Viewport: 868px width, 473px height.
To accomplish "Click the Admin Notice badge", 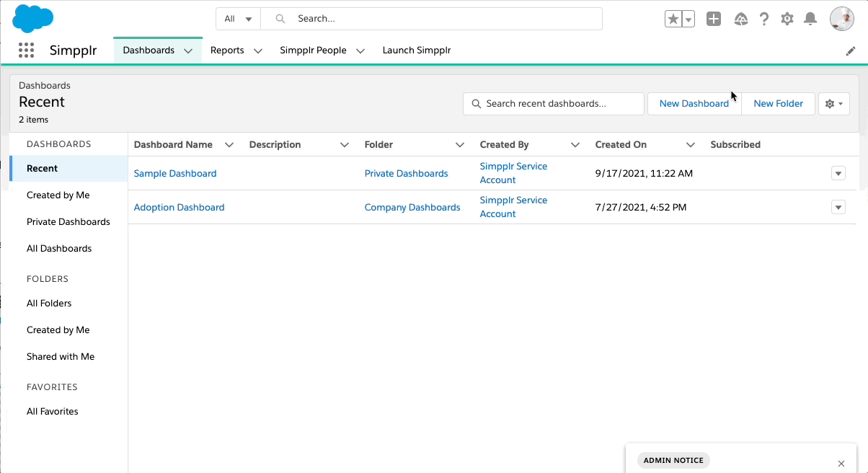I will click(x=673, y=460).
